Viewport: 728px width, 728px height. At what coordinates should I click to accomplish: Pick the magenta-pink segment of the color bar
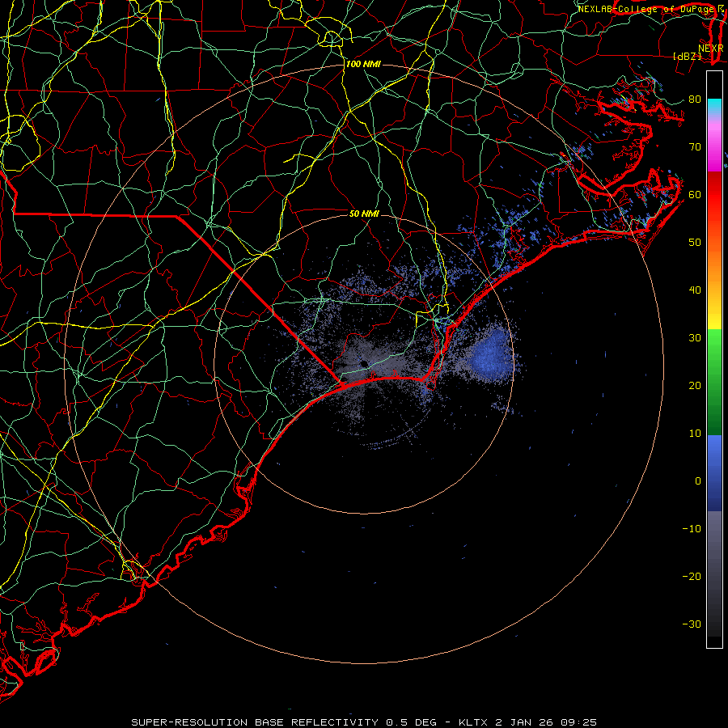click(714, 145)
